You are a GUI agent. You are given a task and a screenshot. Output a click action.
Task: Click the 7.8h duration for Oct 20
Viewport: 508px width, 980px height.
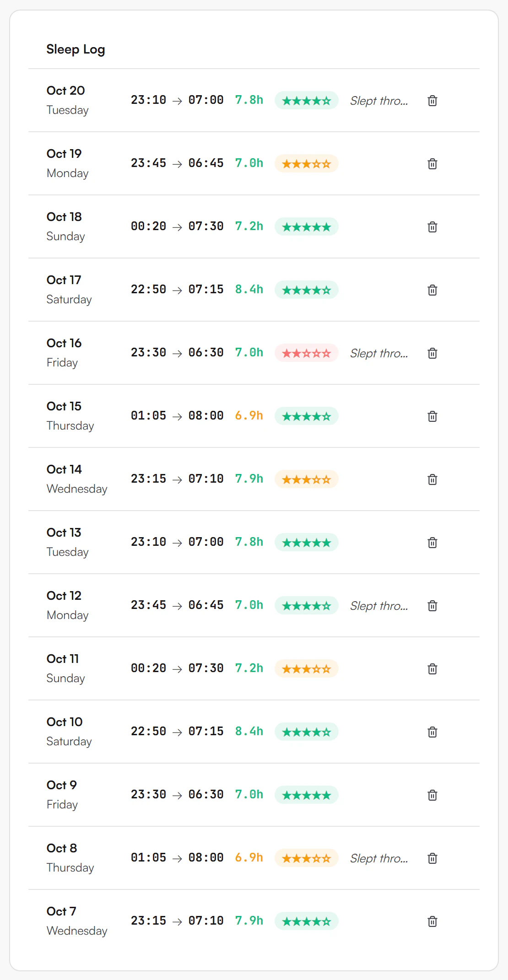pyautogui.click(x=249, y=100)
